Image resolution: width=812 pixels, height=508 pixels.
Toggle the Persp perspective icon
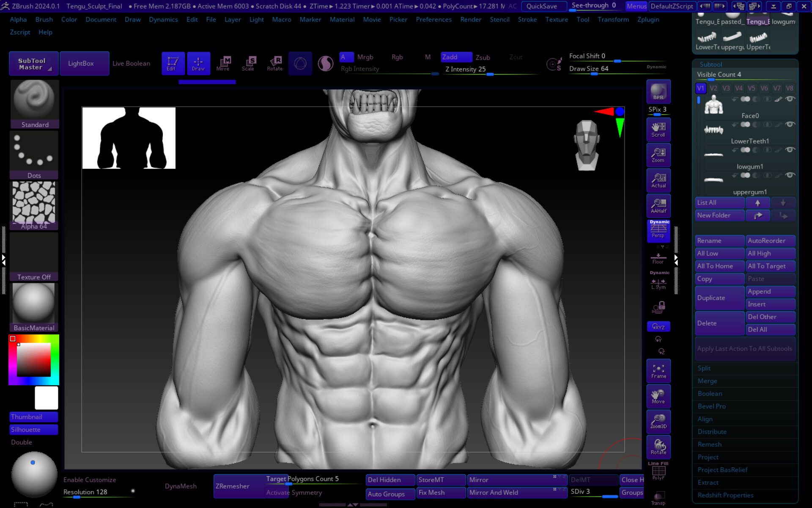pyautogui.click(x=658, y=231)
